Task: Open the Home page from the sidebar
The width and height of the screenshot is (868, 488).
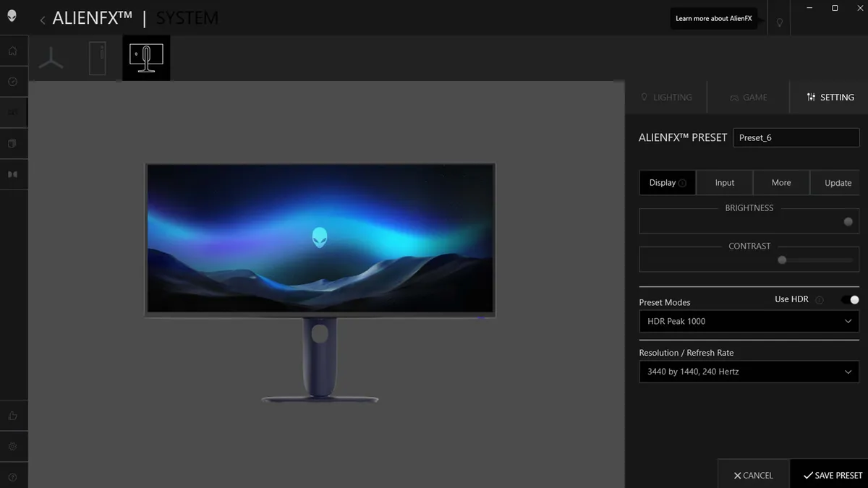Action: point(13,51)
